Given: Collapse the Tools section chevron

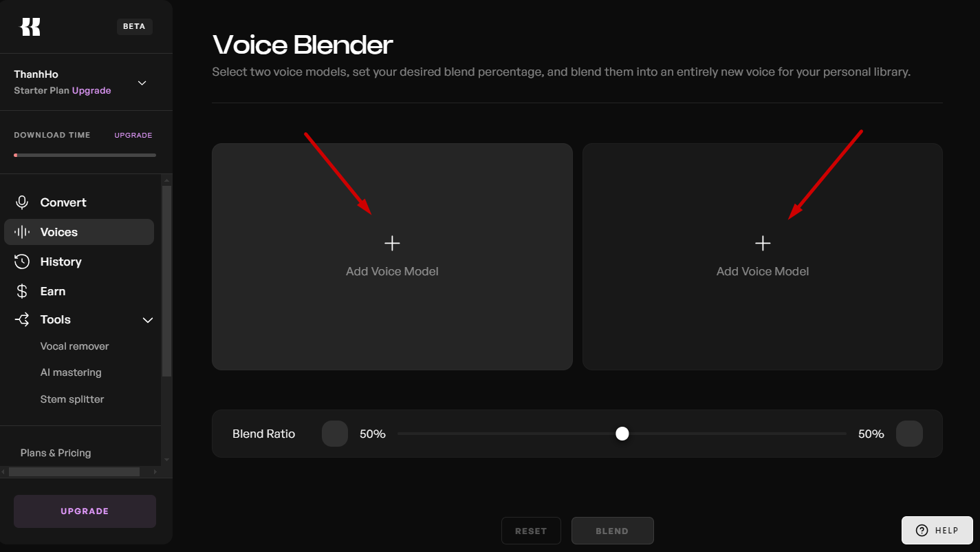Looking at the screenshot, I should (147, 320).
